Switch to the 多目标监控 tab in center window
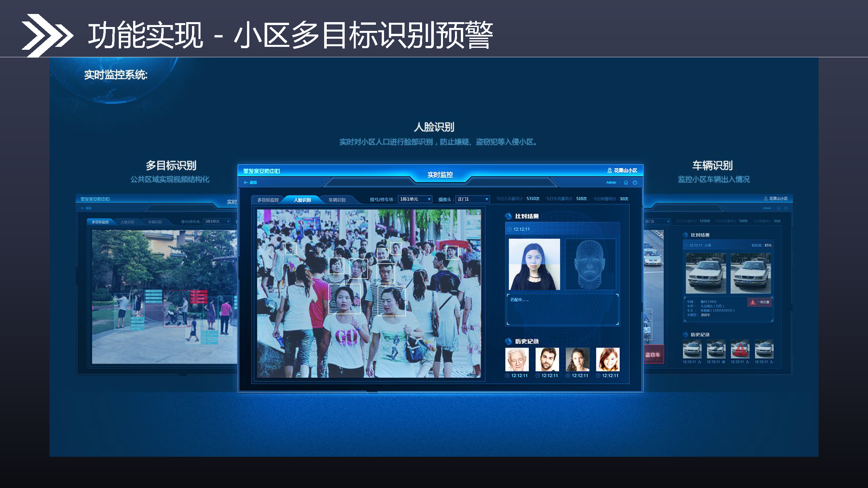The width and height of the screenshot is (868, 488). (268, 200)
